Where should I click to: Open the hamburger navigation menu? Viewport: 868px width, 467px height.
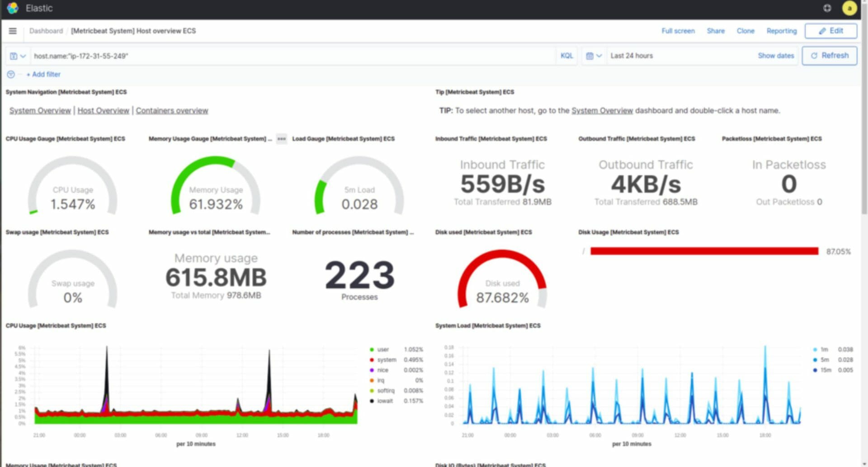coord(13,31)
